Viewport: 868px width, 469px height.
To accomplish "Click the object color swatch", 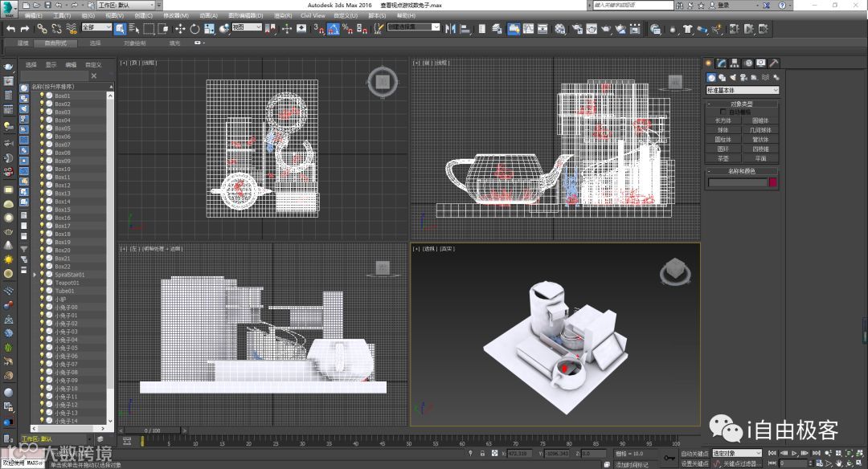I will coord(773,183).
